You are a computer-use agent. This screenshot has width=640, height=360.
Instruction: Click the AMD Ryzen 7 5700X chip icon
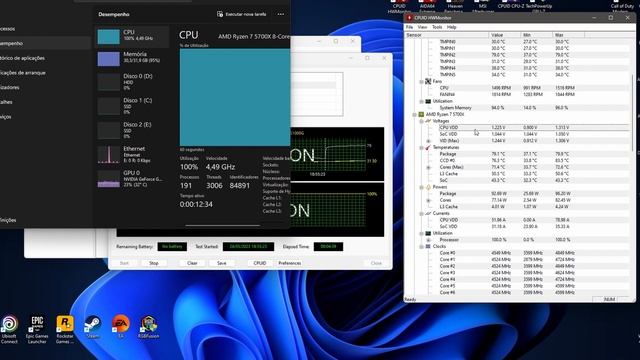421,115
